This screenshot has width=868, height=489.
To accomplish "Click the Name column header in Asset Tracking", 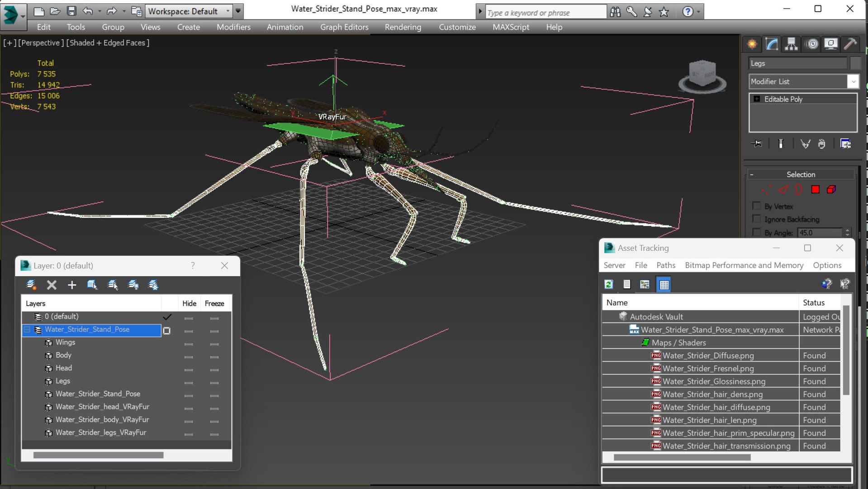I will (x=700, y=302).
